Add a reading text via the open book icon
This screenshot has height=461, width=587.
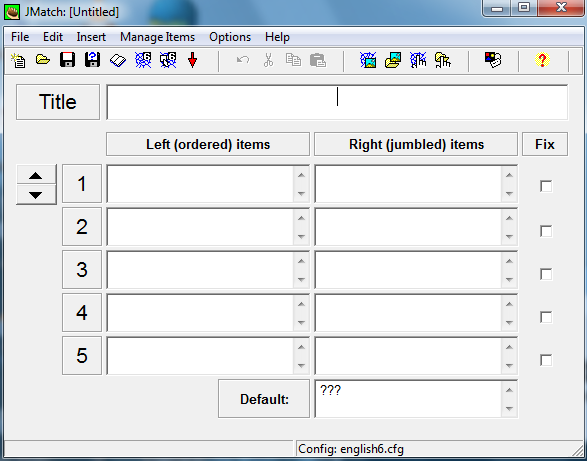[118, 61]
